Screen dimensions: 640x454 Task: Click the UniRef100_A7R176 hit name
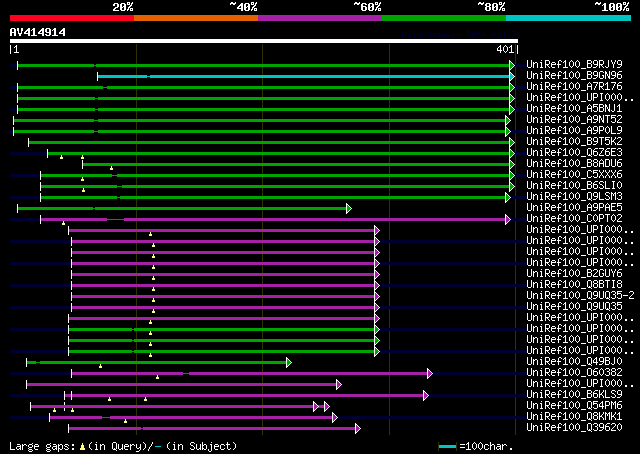pyautogui.click(x=575, y=86)
